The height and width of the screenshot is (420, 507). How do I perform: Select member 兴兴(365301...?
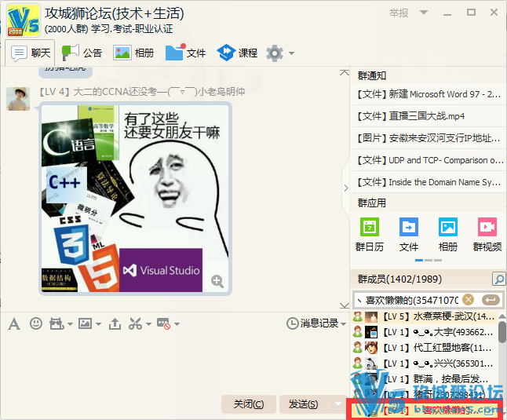[425, 363]
